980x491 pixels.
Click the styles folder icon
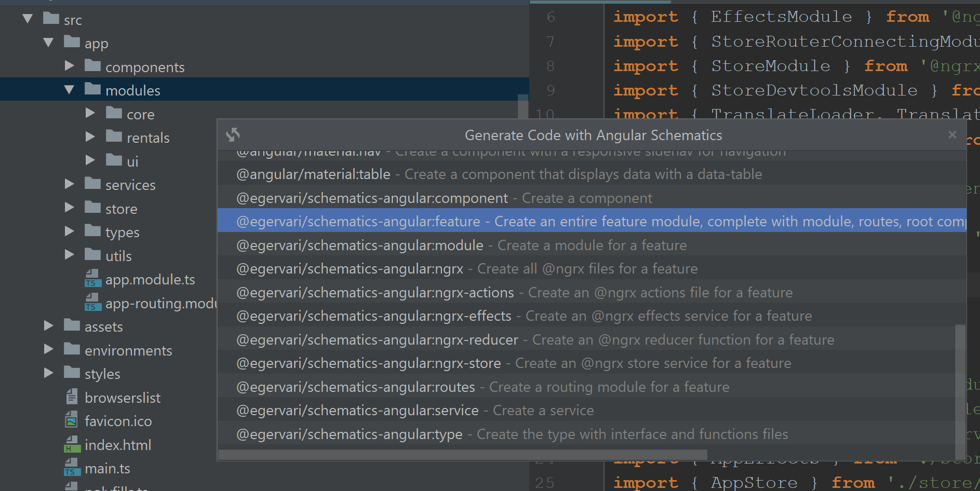(x=72, y=372)
